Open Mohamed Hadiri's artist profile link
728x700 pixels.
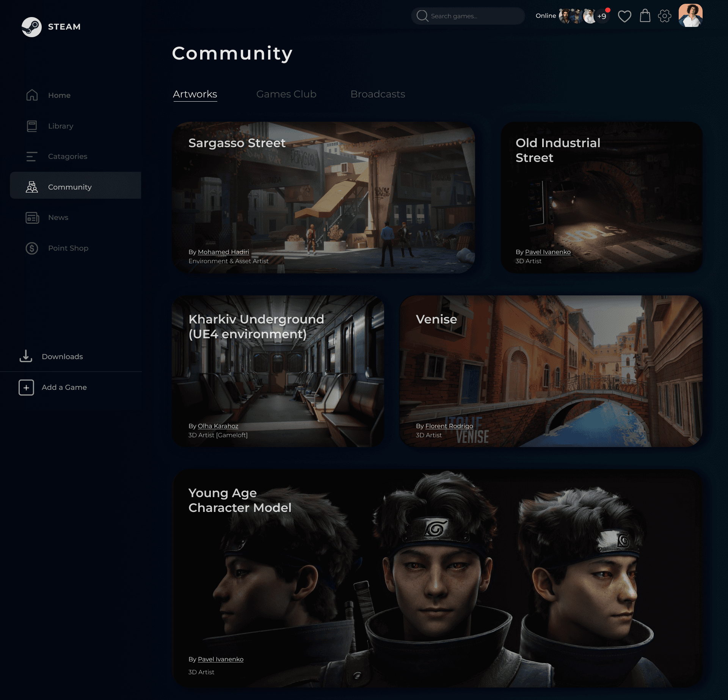coord(223,252)
